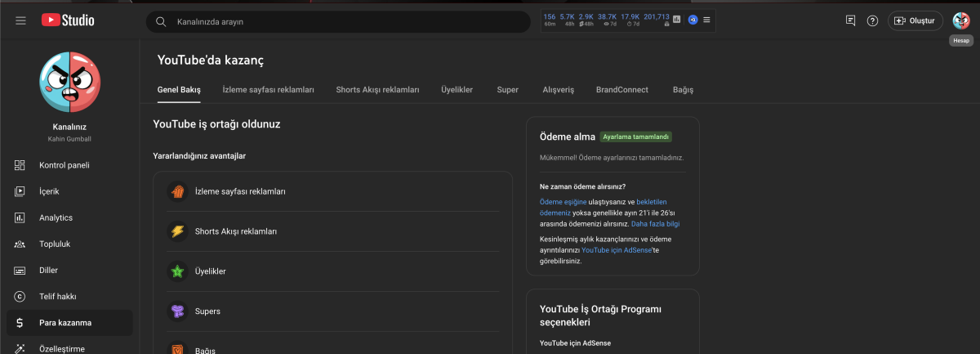
Task: Switch to Super tab
Action: coord(508,89)
